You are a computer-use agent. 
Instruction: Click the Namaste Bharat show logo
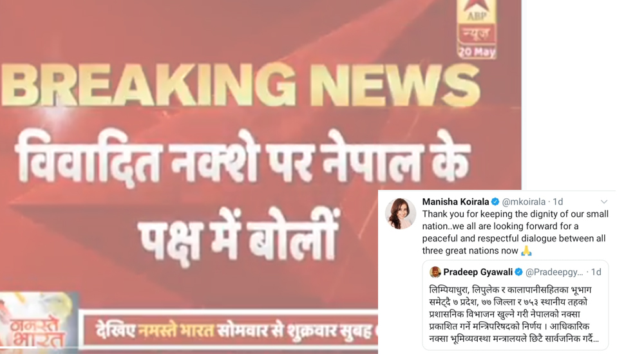(x=38, y=323)
